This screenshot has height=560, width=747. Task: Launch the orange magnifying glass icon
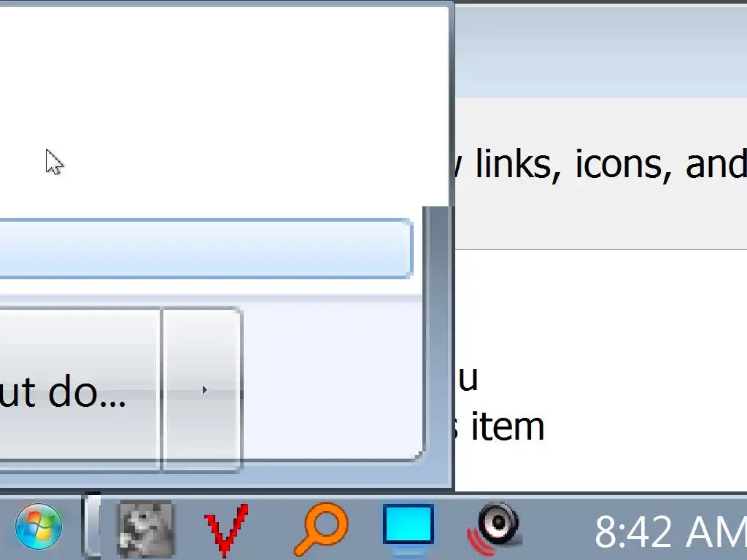point(321,529)
